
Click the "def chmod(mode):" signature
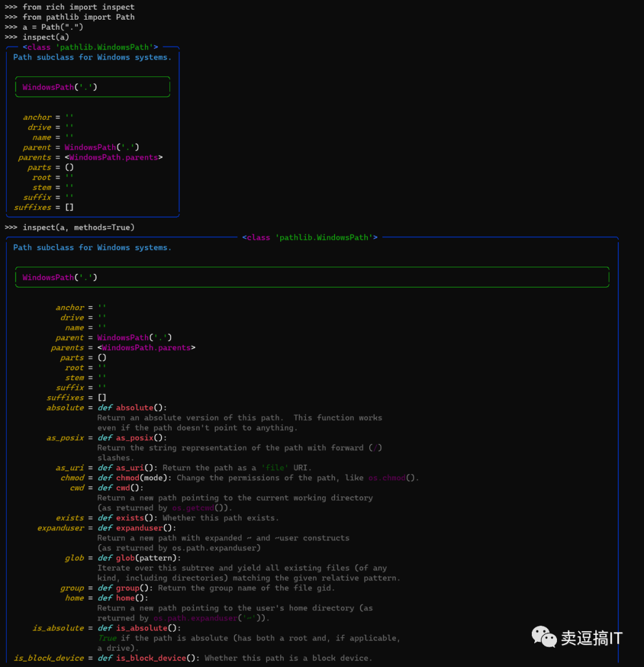point(134,478)
